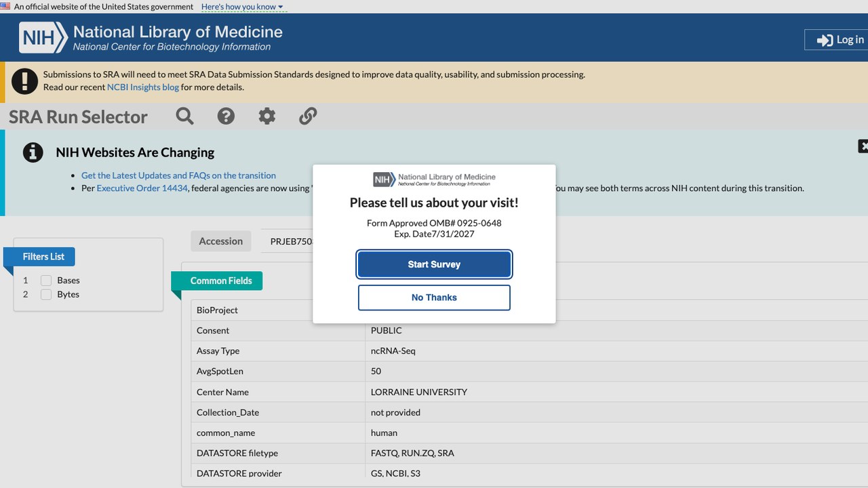Copy permalink using the chain link icon
This screenshot has height=488, width=868.
308,116
